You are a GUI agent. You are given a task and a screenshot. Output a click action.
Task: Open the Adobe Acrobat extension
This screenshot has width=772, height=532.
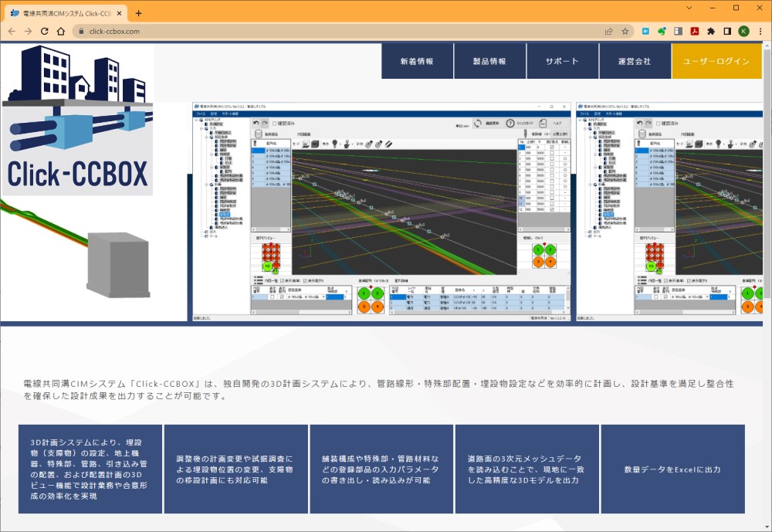(x=694, y=31)
